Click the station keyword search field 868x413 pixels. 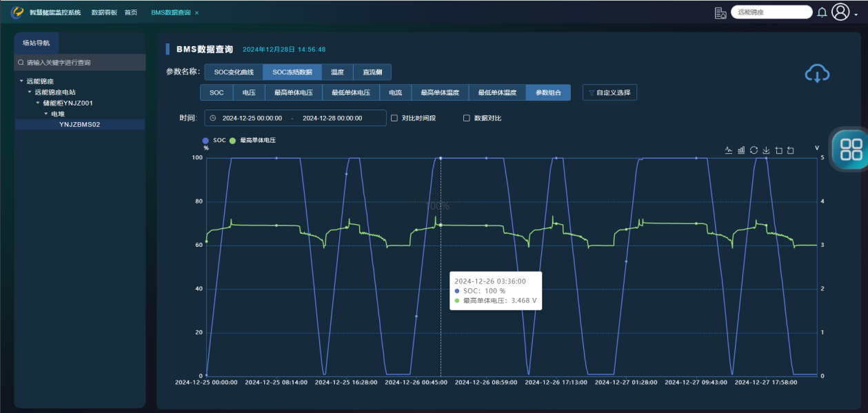pos(81,63)
